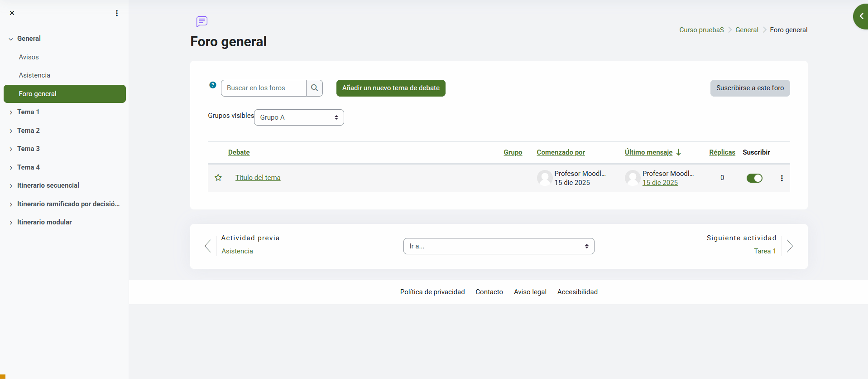The width and height of the screenshot is (868, 379).
Task: Open Avisos in course index
Action: coord(29,57)
